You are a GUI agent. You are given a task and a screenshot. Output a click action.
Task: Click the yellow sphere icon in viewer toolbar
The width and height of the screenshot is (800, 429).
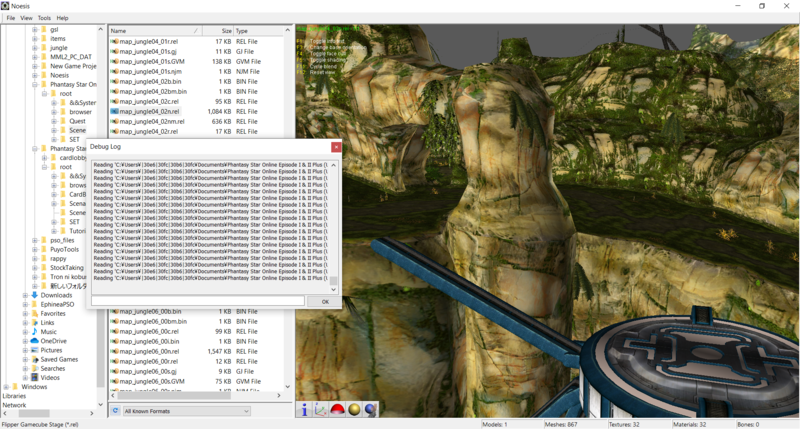pos(354,409)
